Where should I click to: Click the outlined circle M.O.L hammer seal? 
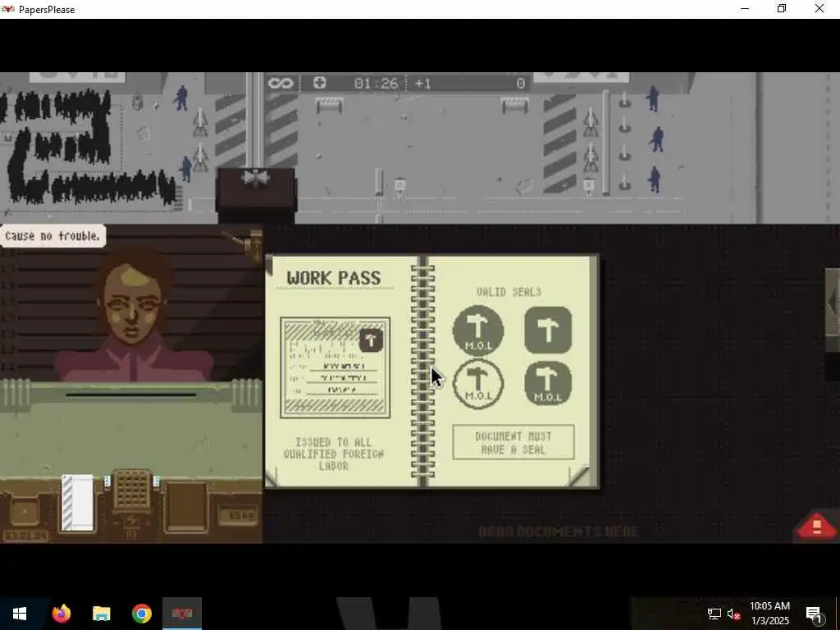[478, 384]
